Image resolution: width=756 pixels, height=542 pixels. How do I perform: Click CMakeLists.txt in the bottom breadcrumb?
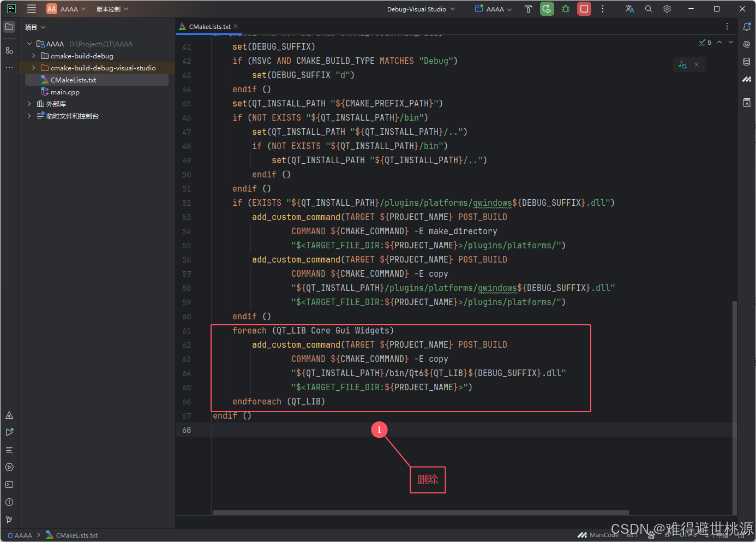pos(72,535)
